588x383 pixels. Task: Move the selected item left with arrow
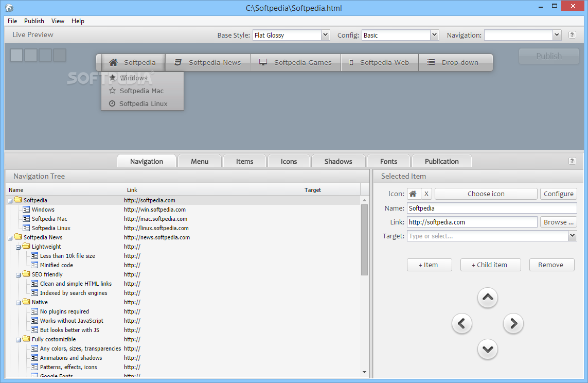[461, 323]
